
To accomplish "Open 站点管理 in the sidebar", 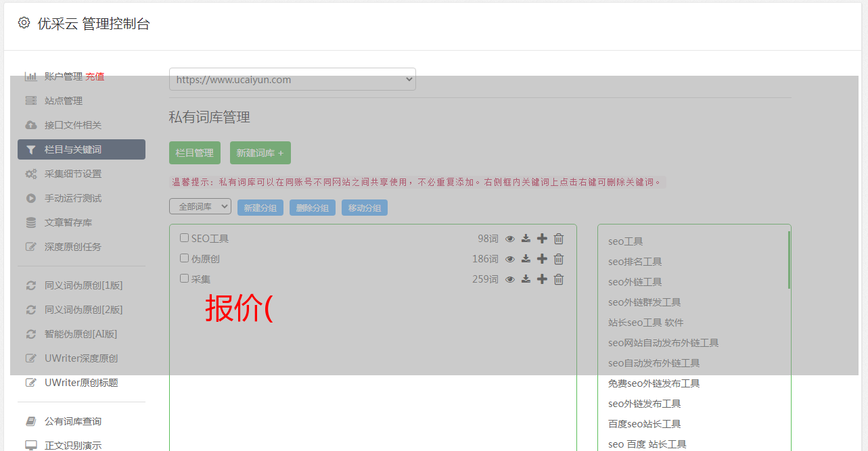I will click(x=64, y=101).
